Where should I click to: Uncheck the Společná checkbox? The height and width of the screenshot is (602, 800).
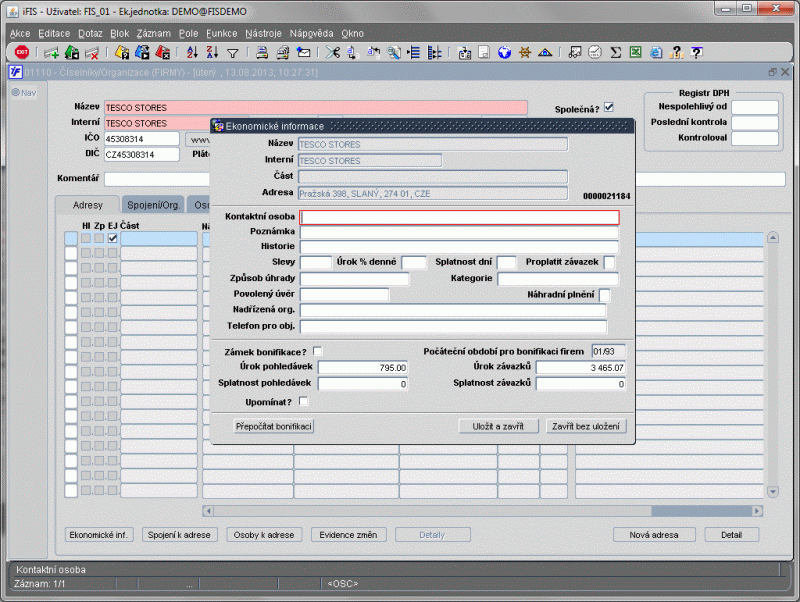point(609,107)
